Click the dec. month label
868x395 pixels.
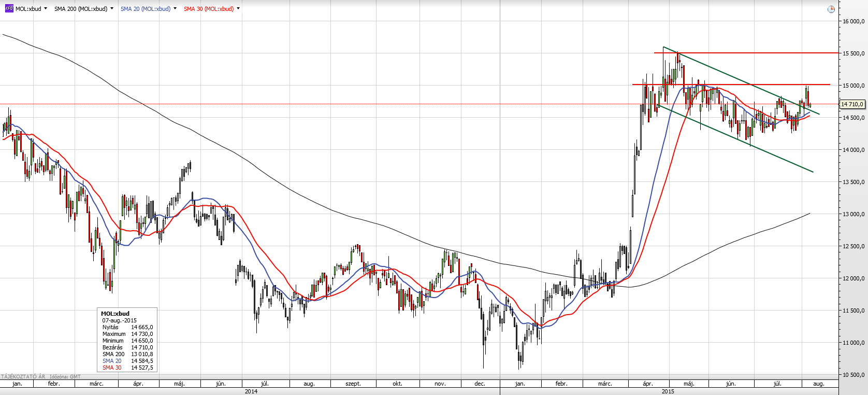[480, 384]
